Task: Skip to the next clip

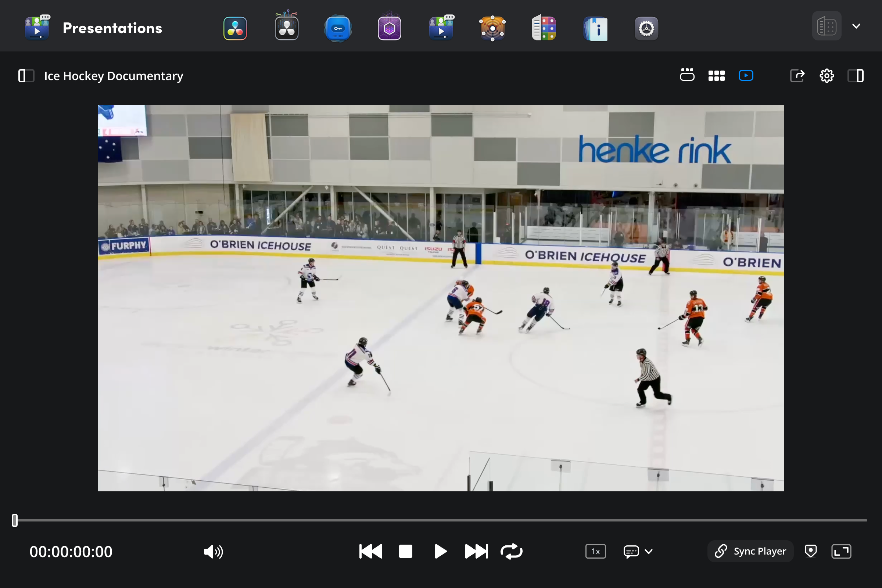Action: click(x=476, y=552)
